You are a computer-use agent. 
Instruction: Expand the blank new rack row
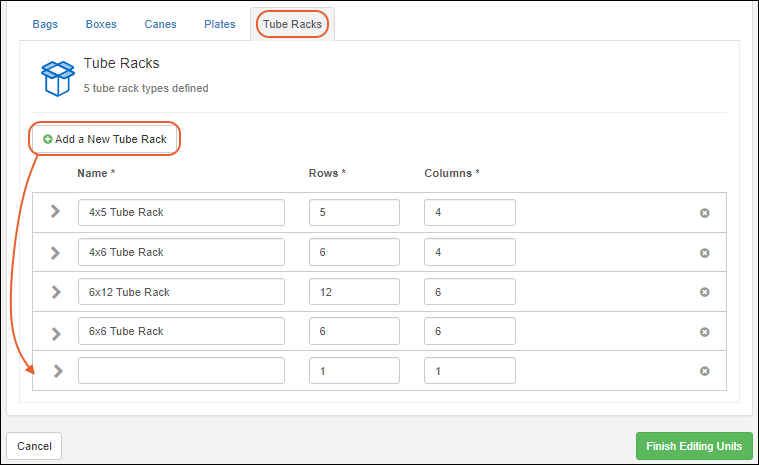coord(57,371)
